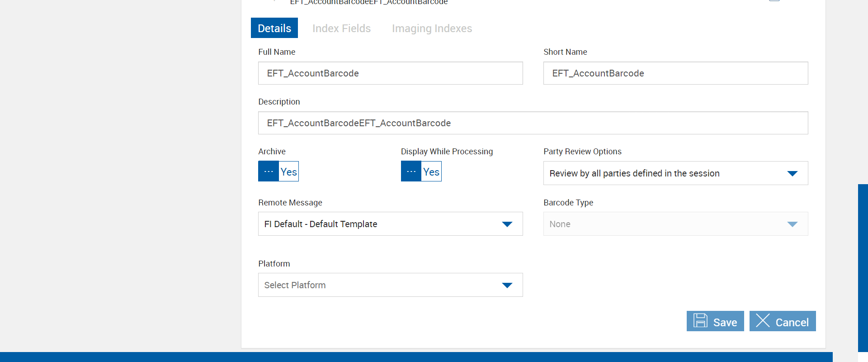The image size is (868, 362).
Task: Click the blue vertical scrollbar thumb
Action: point(863,267)
